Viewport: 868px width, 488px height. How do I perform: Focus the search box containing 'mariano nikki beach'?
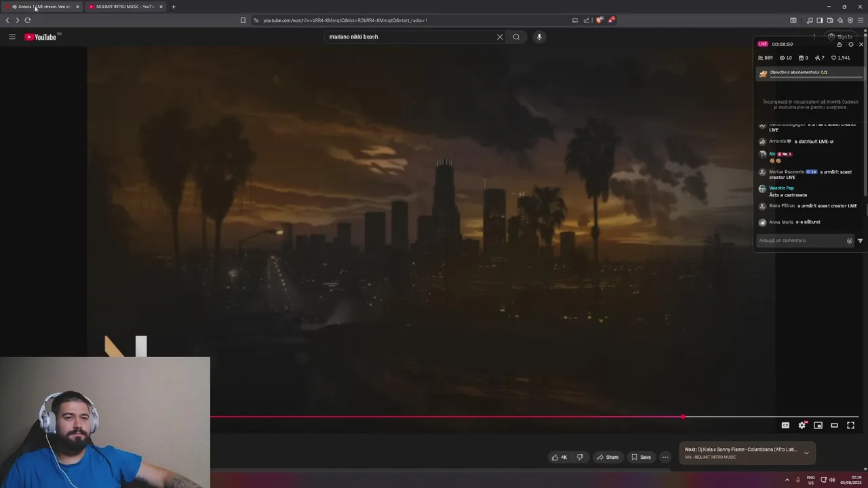pyautogui.click(x=410, y=37)
